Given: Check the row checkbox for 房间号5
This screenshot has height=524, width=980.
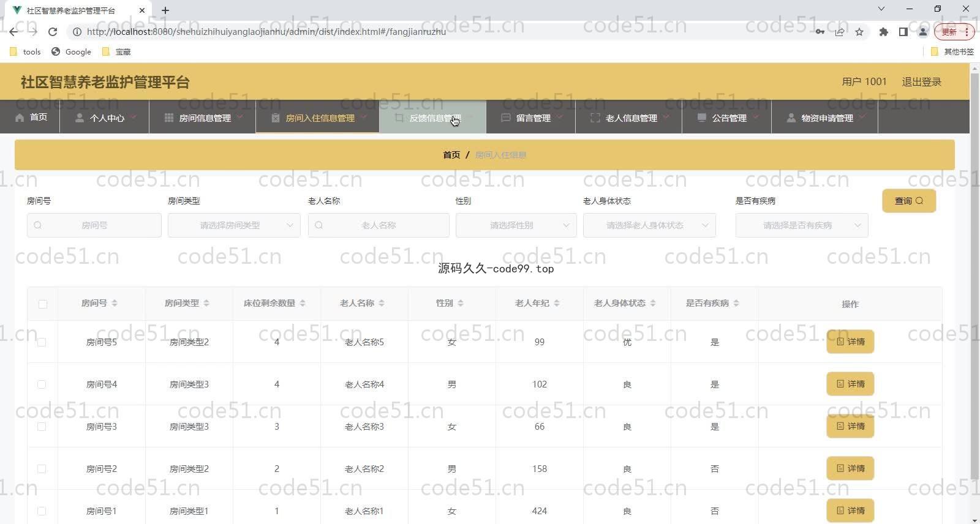Looking at the screenshot, I should pyautogui.click(x=42, y=342).
